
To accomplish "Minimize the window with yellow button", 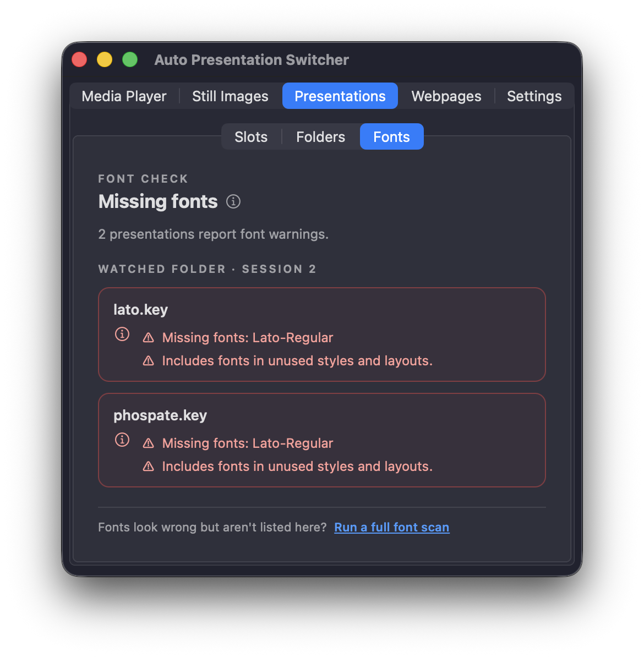I will (105, 59).
